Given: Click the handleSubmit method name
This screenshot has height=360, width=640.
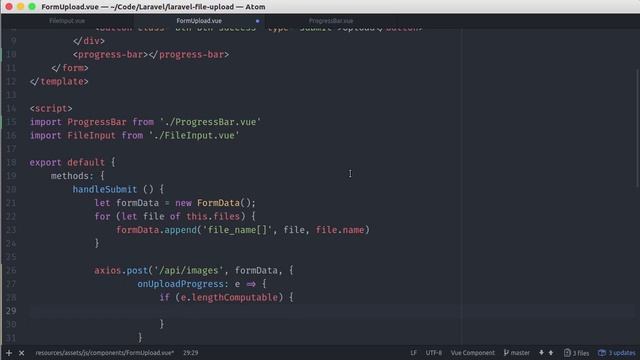Looking at the screenshot, I should pyautogui.click(x=104, y=189).
